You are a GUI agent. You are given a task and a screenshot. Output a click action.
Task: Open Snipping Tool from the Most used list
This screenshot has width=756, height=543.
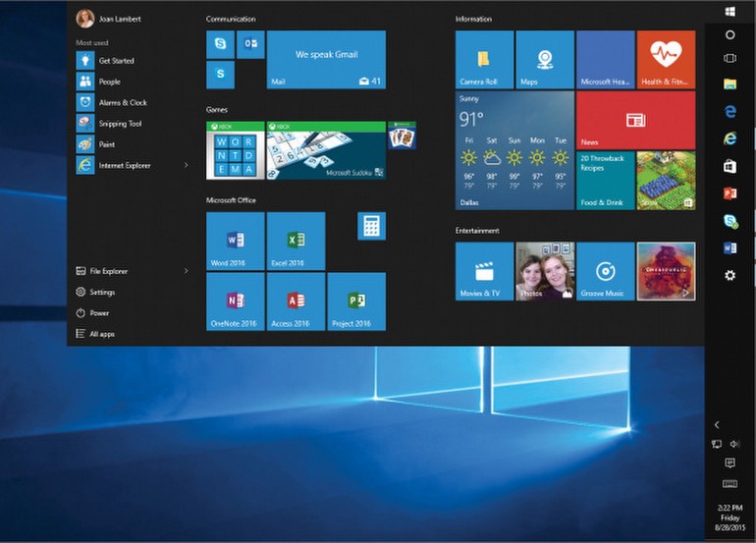click(x=120, y=124)
